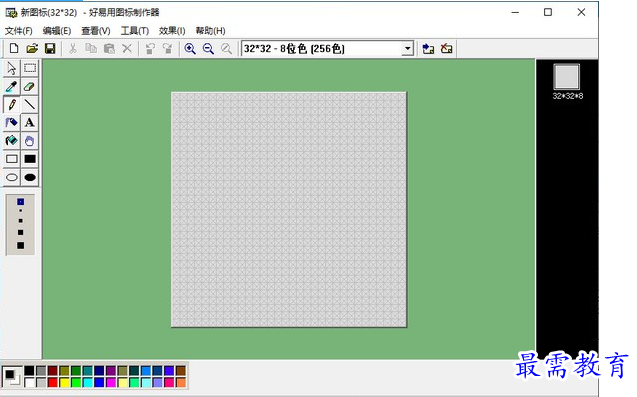Pick the orange palette swatch
The width and height of the screenshot is (637, 397).
[x=181, y=382]
